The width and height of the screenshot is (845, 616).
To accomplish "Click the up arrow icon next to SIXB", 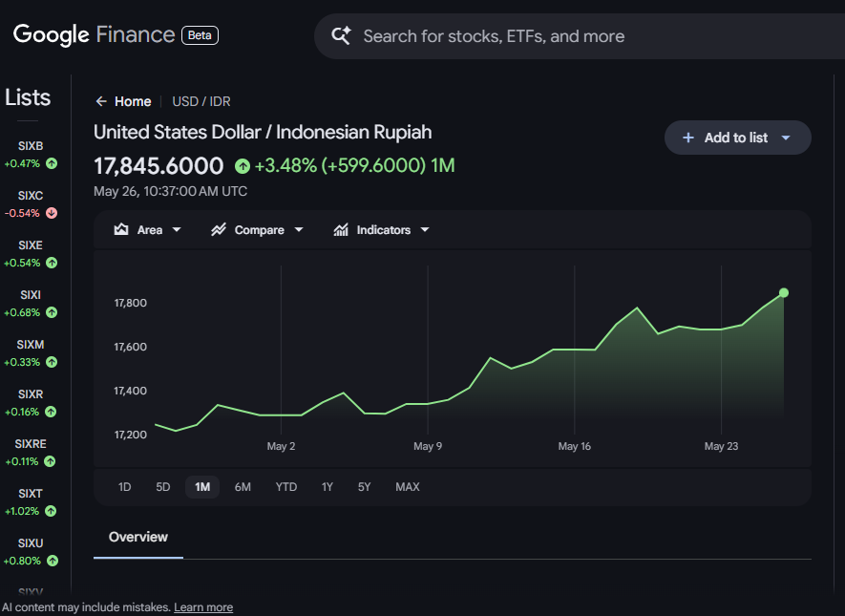I will click(52, 163).
